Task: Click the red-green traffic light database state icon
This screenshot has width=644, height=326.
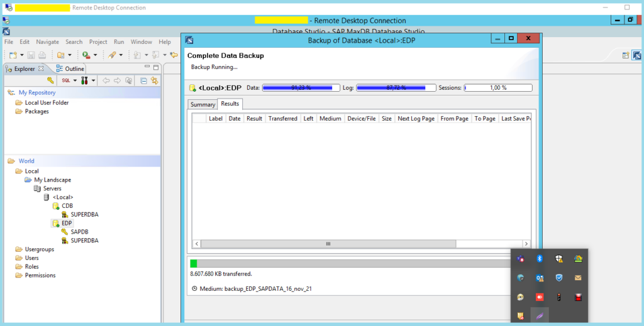Action: point(85,80)
